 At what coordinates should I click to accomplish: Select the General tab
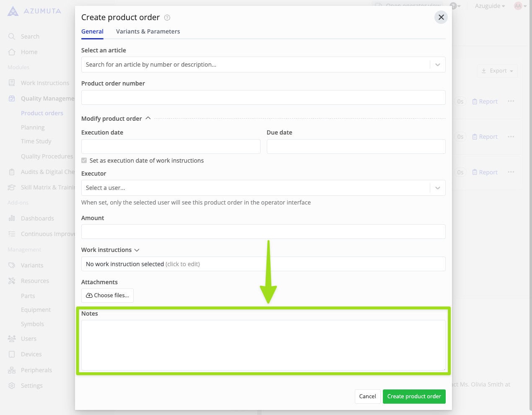(x=92, y=31)
